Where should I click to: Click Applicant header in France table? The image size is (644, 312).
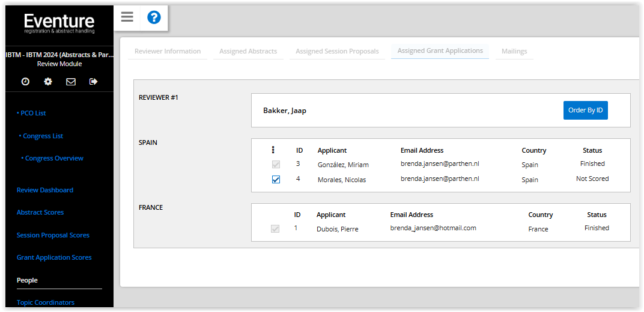[331, 215]
